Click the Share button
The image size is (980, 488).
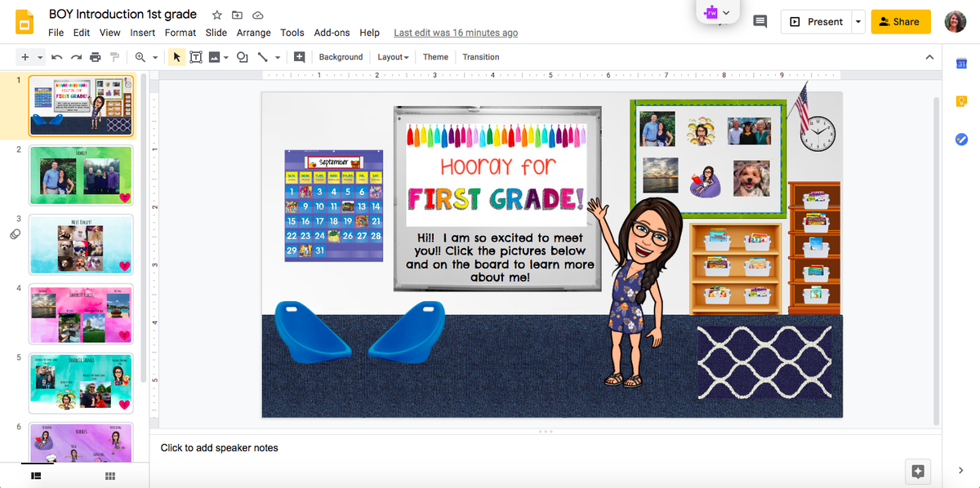pos(901,22)
